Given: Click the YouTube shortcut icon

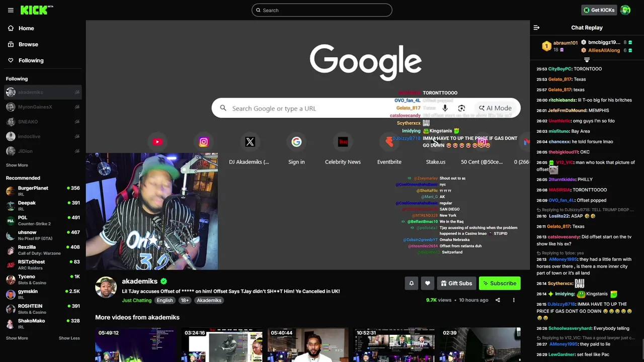Looking at the screenshot, I should tap(157, 142).
